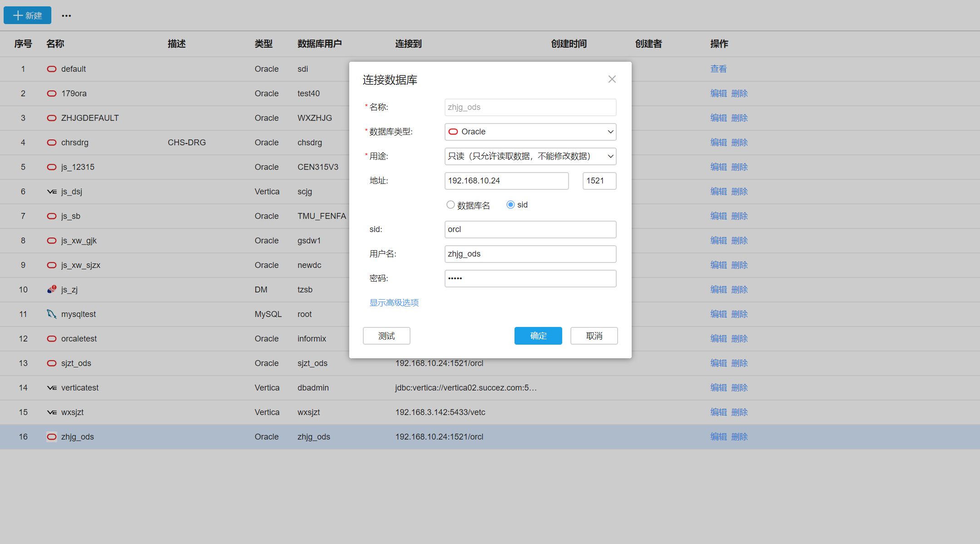Select the sid radio option
This screenshot has width=980, height=544.
click(510, 205)
